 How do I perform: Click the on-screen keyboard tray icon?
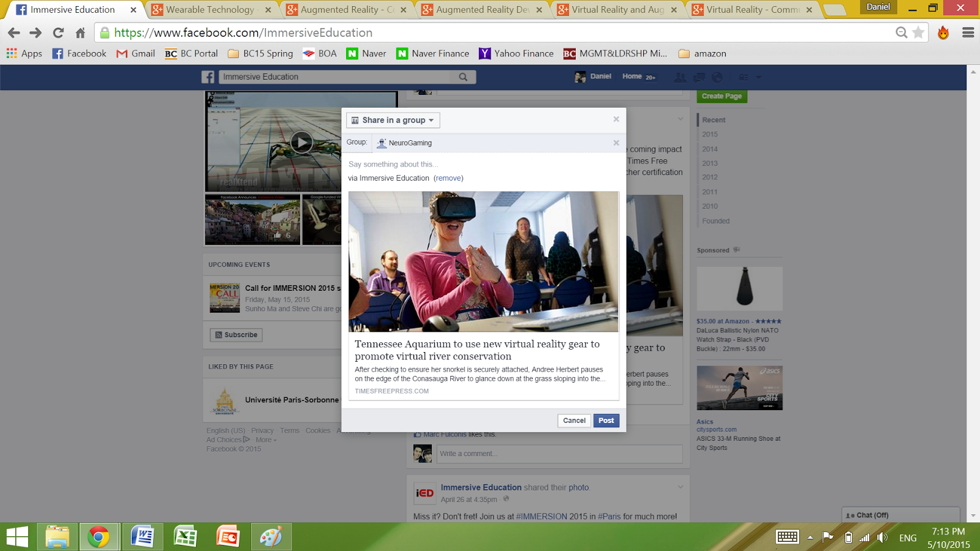pyautogui.click(x=788, y=537)
